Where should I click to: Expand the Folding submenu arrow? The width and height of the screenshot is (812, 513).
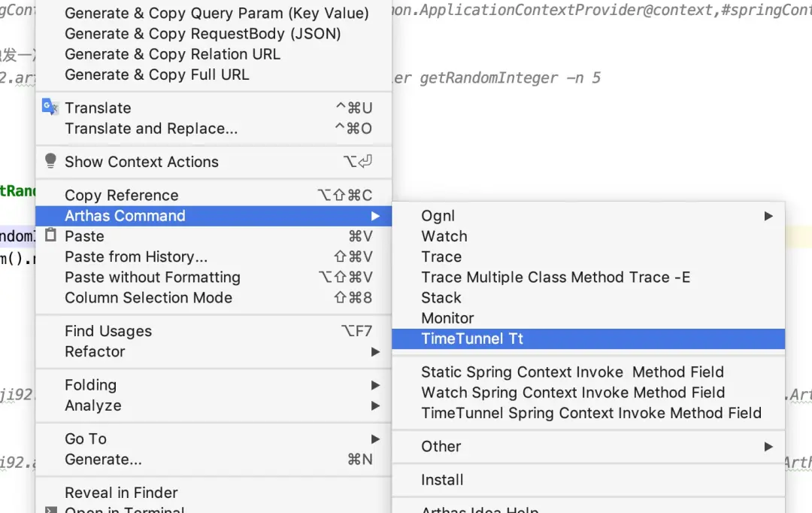tap(375, 385)
